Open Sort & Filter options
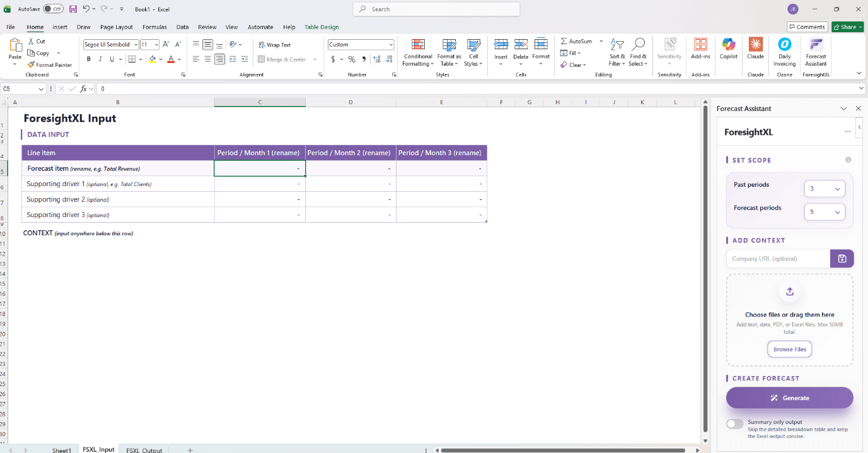This screenshot has height=453, width=868. point(616,53)
